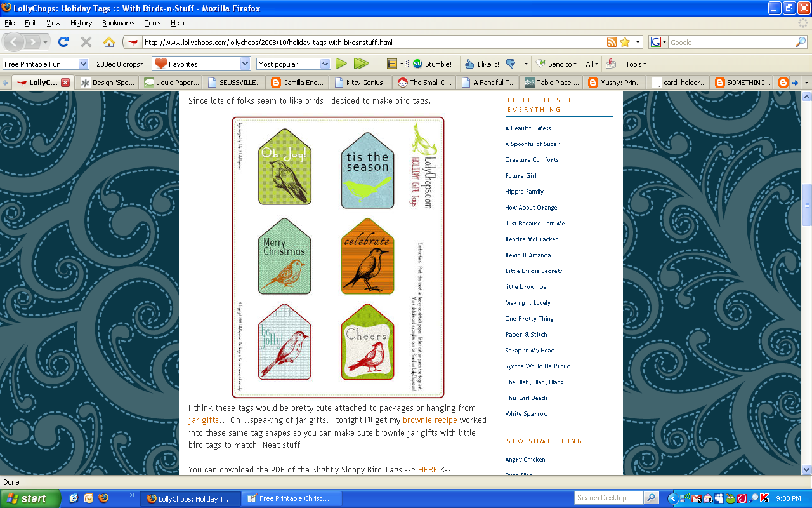Open the StumbleUpon Tools dropdown

[636, 63]
